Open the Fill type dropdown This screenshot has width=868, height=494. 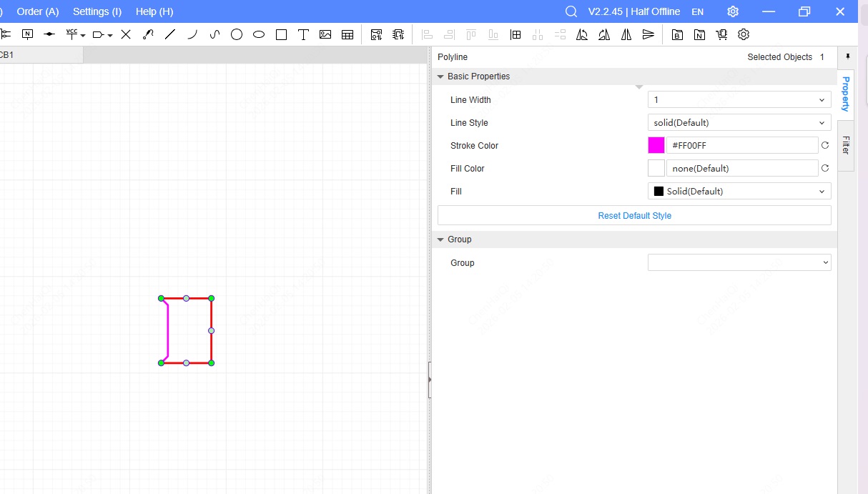pos(739,192)
